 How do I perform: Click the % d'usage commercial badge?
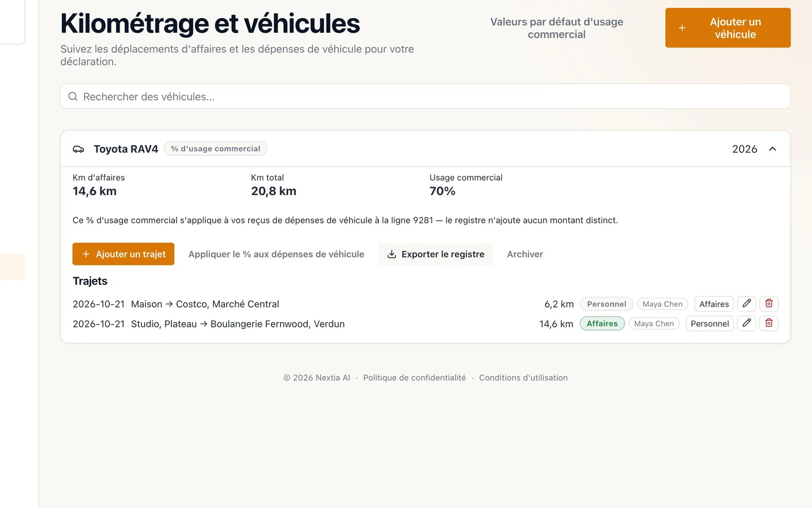click(x=215, y=149)
